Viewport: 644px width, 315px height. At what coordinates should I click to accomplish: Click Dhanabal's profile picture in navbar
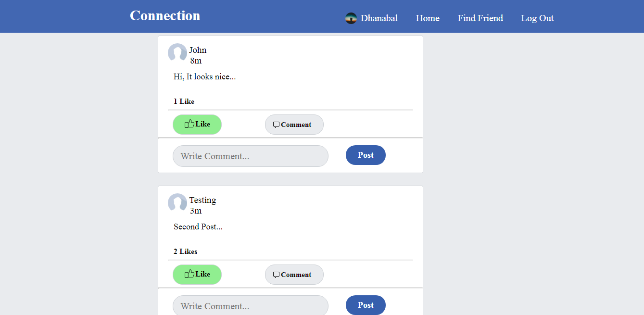pyautogui.click(x=351, y=18)
